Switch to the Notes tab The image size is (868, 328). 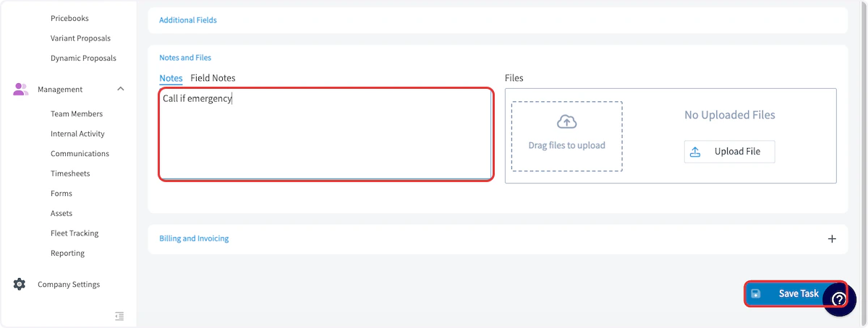(171, 78)
